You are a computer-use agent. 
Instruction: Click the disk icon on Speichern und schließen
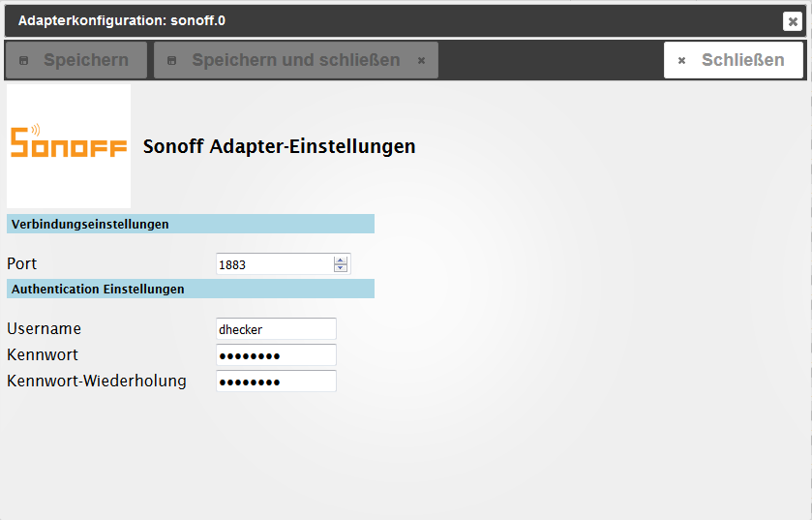tap(172, 61)
